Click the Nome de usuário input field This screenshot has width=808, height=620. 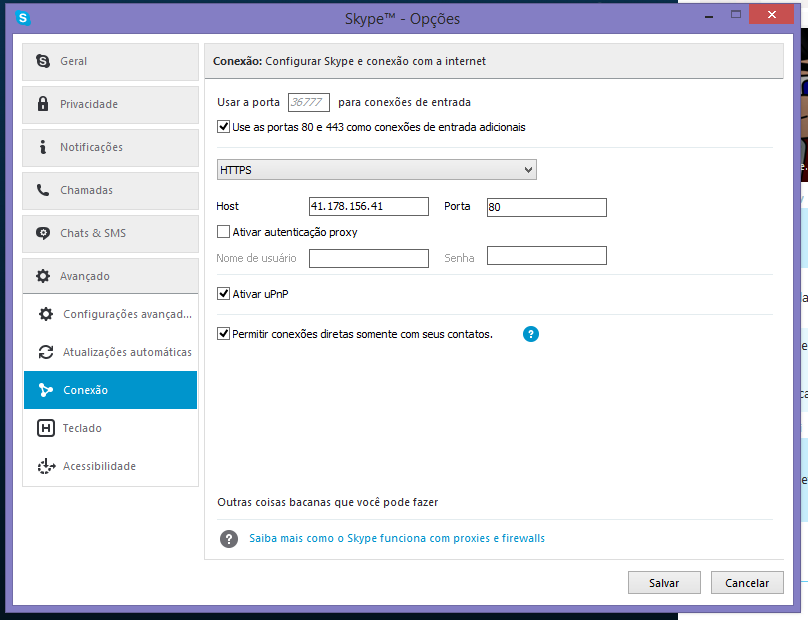click(369, 258)
